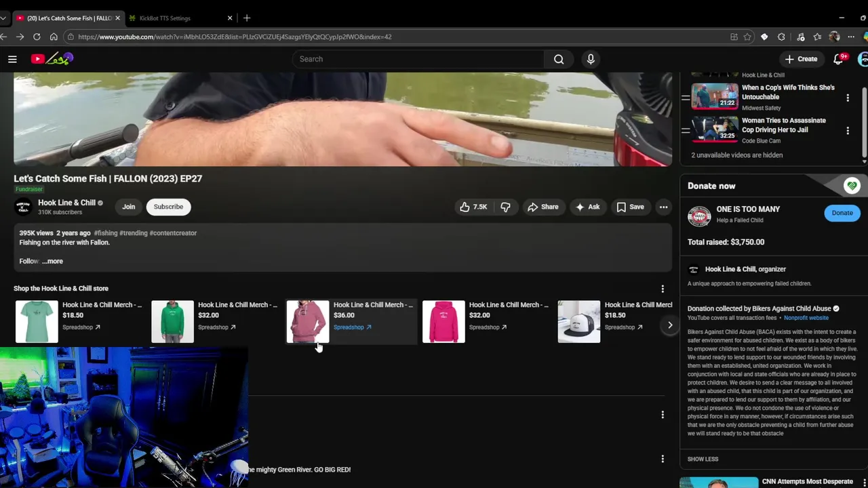This screenshot has width=868, height=488.
Task: Open options for the merch store shelf
Action: tap(663, 289)
